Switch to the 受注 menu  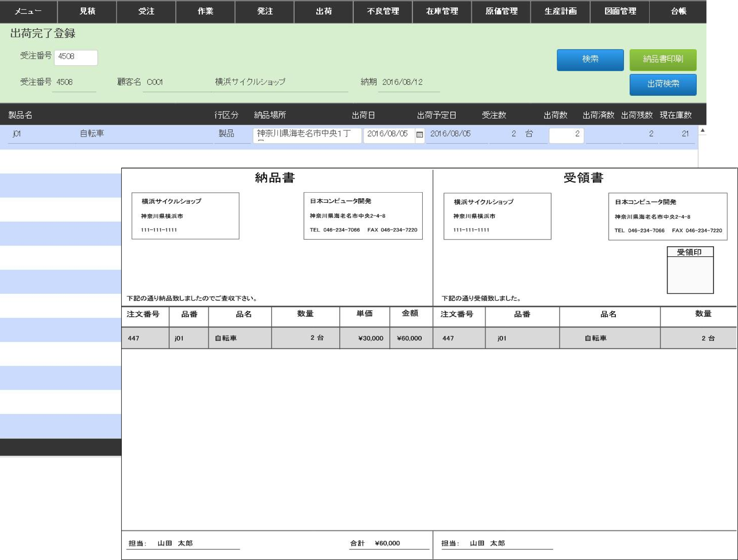pos(146,12)
